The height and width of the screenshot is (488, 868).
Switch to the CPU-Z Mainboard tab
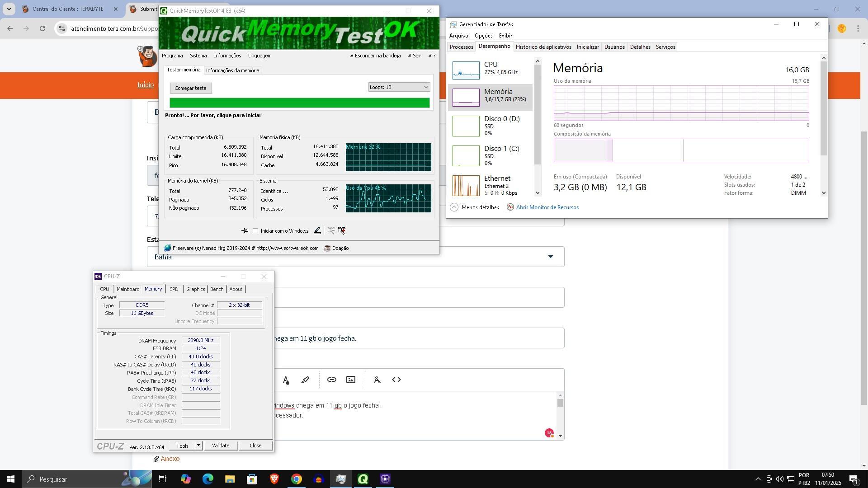(x=128, y=289)
